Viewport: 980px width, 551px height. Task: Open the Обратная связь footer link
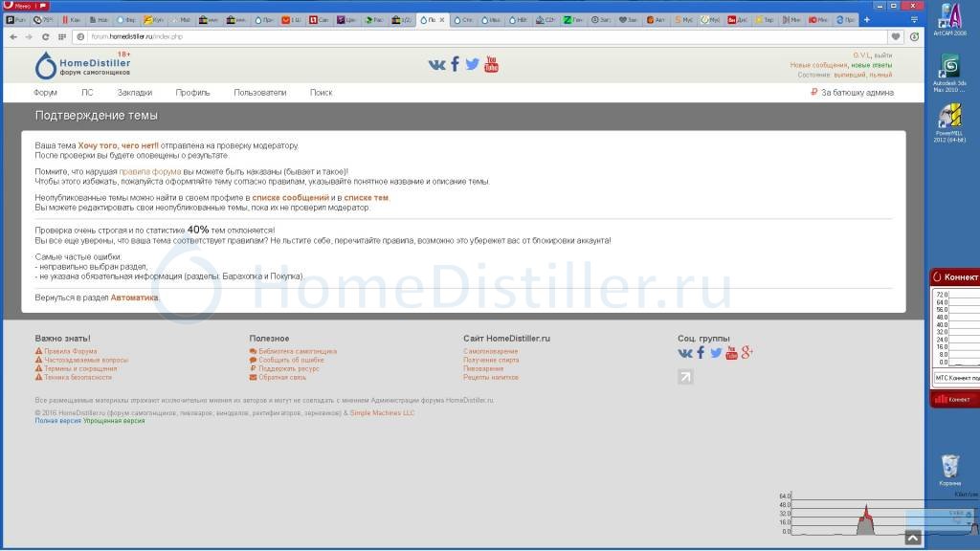pos(282,377)
